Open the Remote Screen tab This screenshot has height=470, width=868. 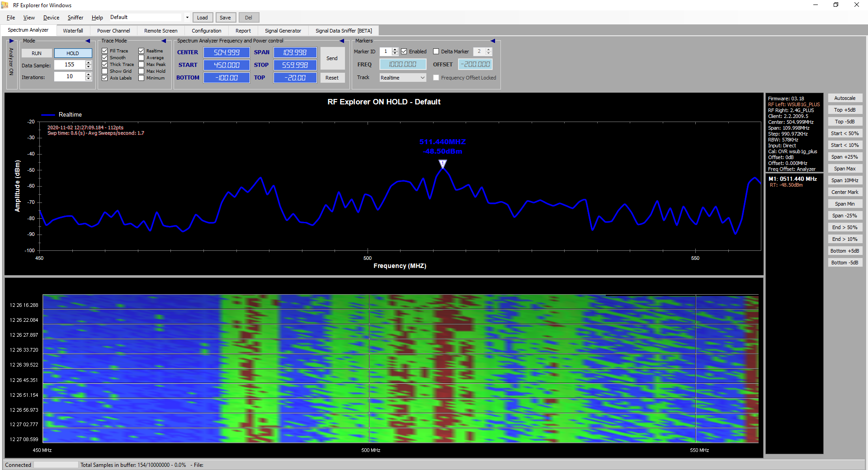coord(160,31)
